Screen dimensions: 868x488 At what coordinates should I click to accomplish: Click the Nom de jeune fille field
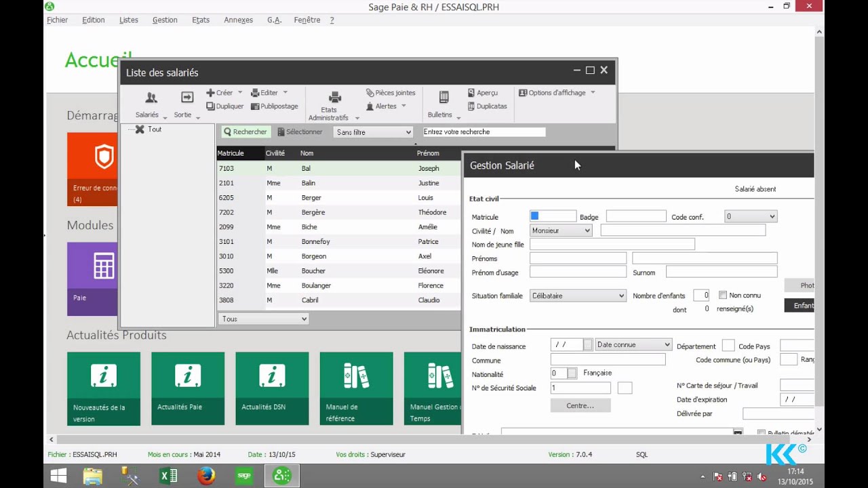coord(612,244)
